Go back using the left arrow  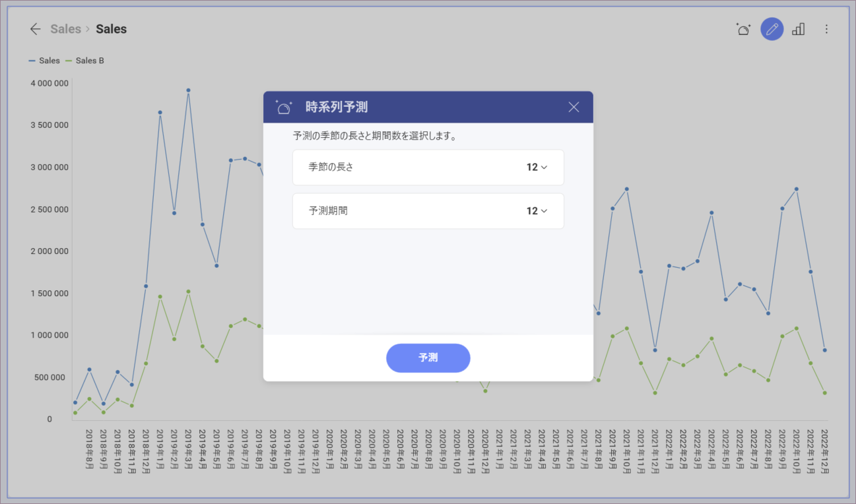[x=36, y=29]
